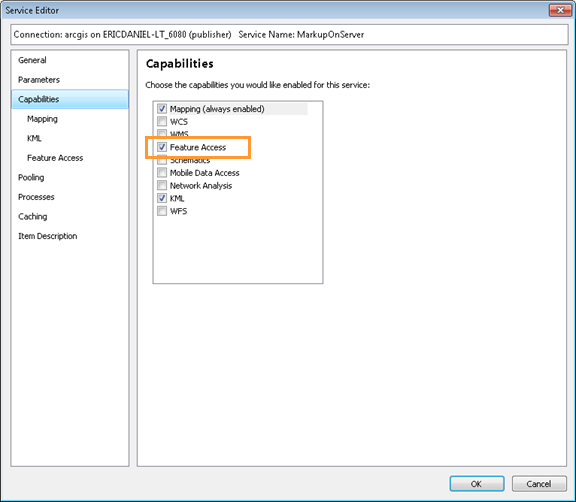Open the General settings page
Image resolution: width=576 pixels, height=502 pixels.
[32, 60]
